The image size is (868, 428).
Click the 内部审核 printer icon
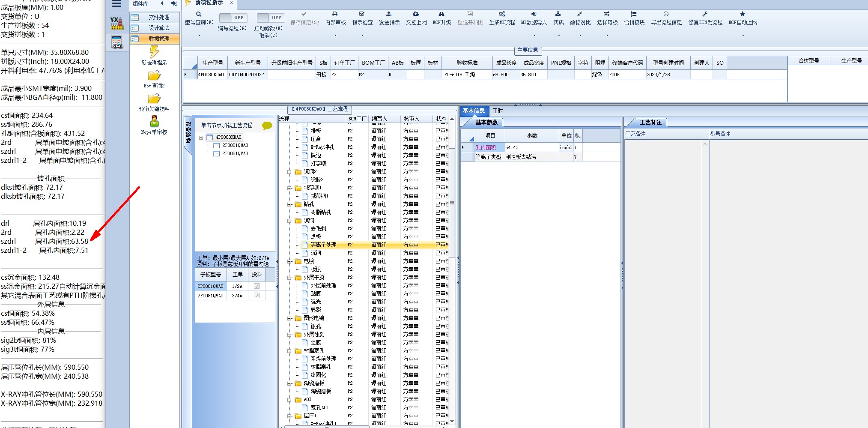pos(335,14)
